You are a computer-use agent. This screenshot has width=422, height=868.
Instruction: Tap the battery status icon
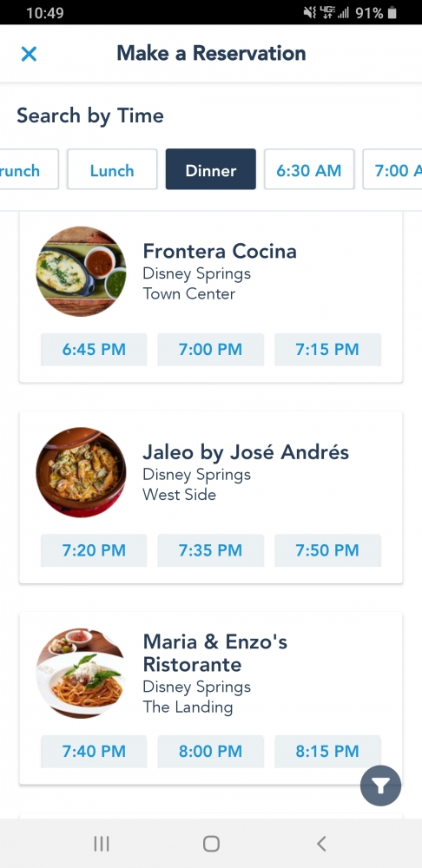(392, 13)
